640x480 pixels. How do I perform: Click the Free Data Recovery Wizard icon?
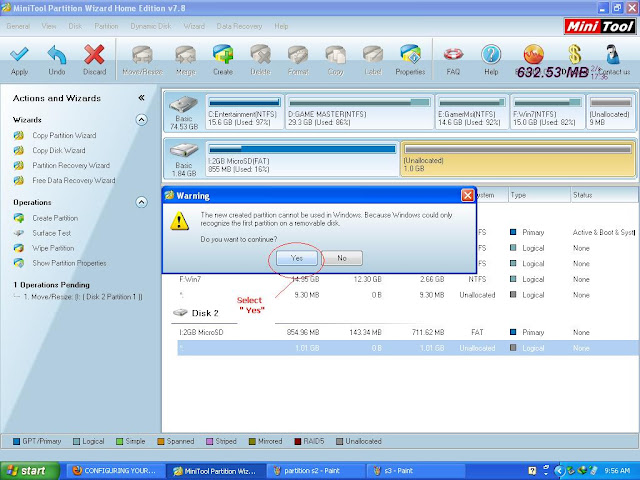(19, 180)
